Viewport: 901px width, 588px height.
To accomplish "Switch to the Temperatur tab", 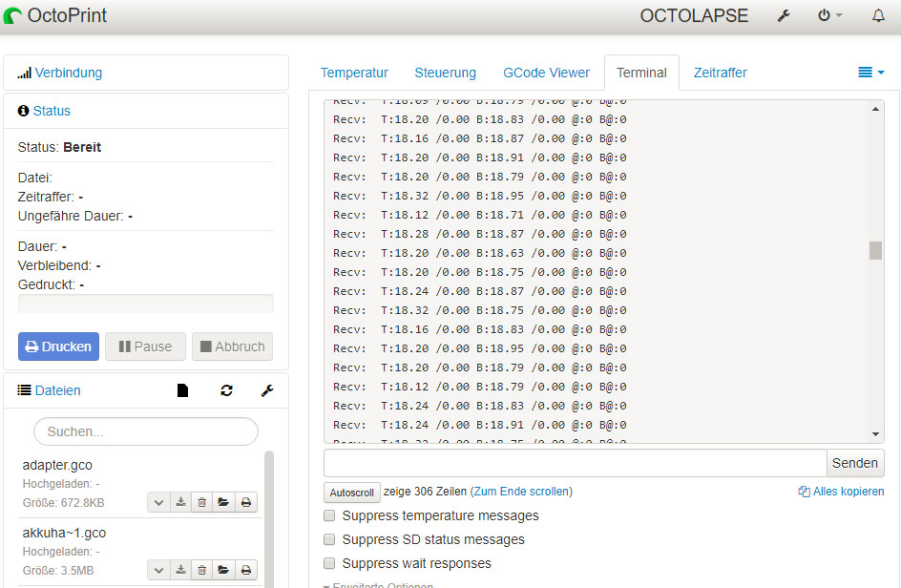I will tap(354, 72).
